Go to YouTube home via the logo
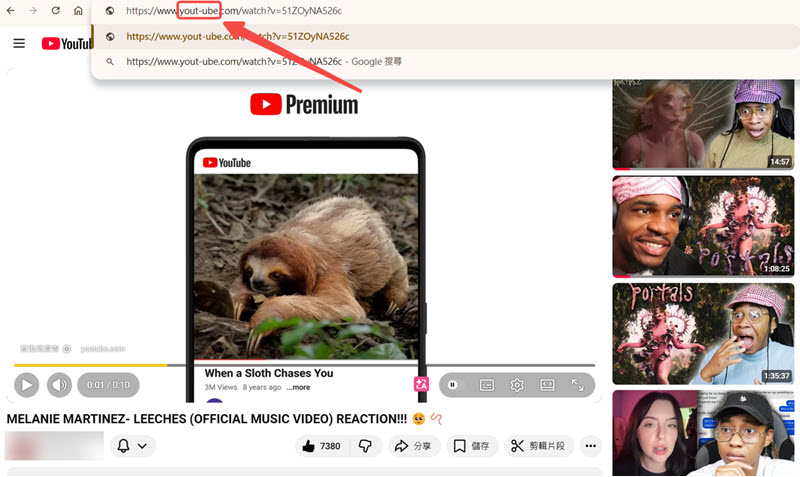The image size is (800, 477). click(67, 44)
